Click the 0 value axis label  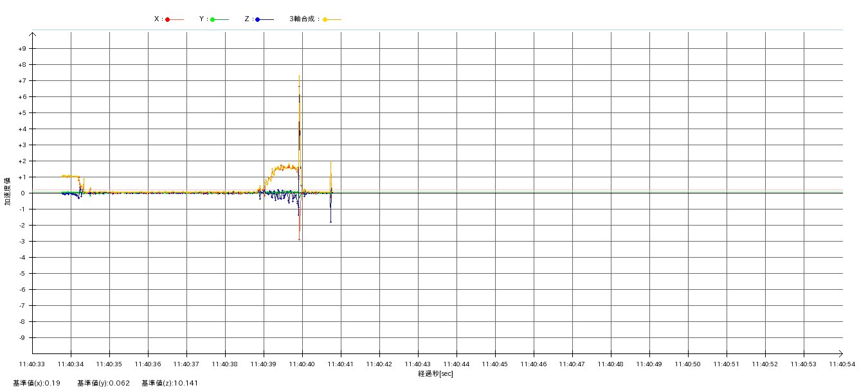click(x=23, y=193)
